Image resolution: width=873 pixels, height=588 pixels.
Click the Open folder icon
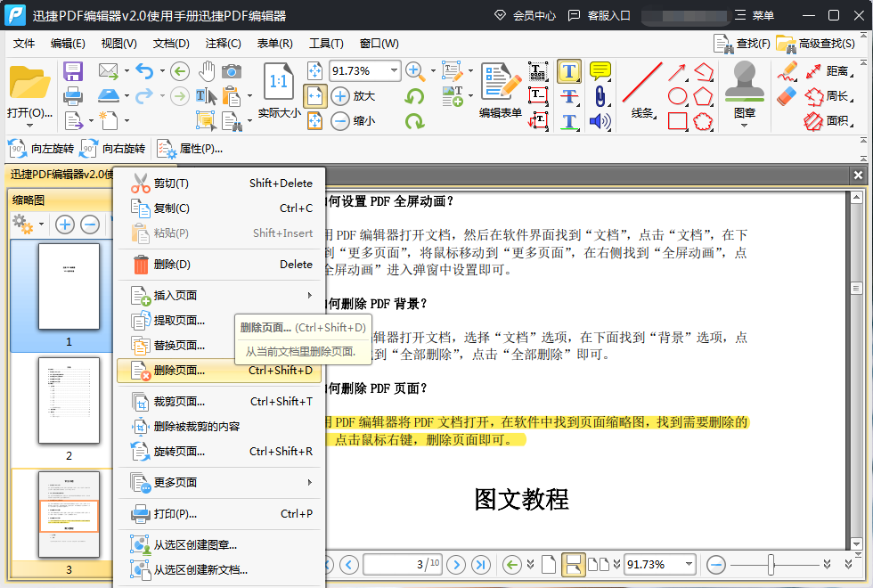29,83
